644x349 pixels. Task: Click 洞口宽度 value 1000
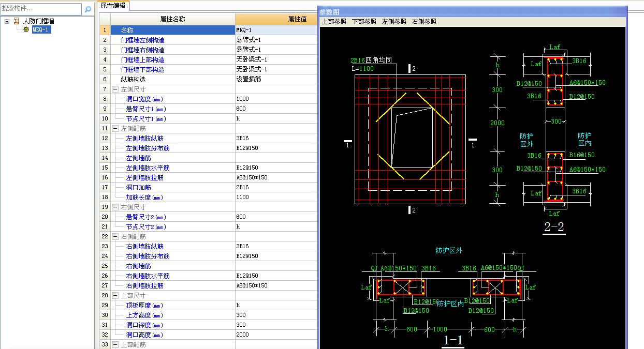click(x=276, y=99)
